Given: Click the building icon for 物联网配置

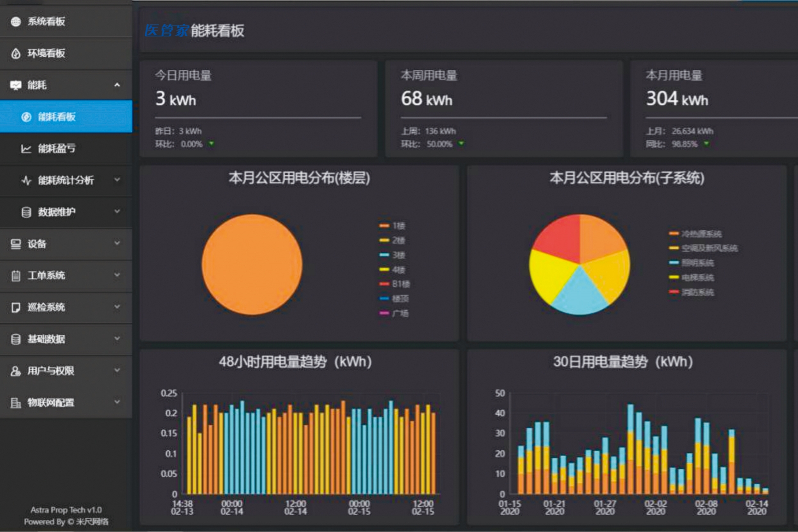Looking at the screenshot, I should (x=16, y=403).
